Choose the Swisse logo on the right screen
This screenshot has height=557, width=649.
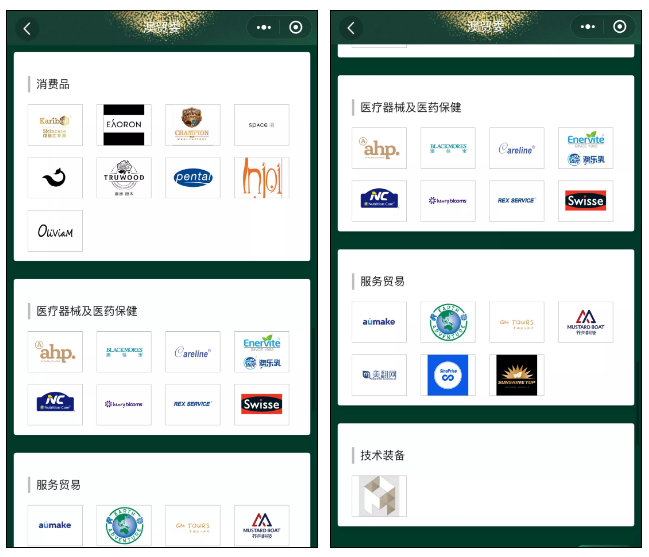coord(586,201)
